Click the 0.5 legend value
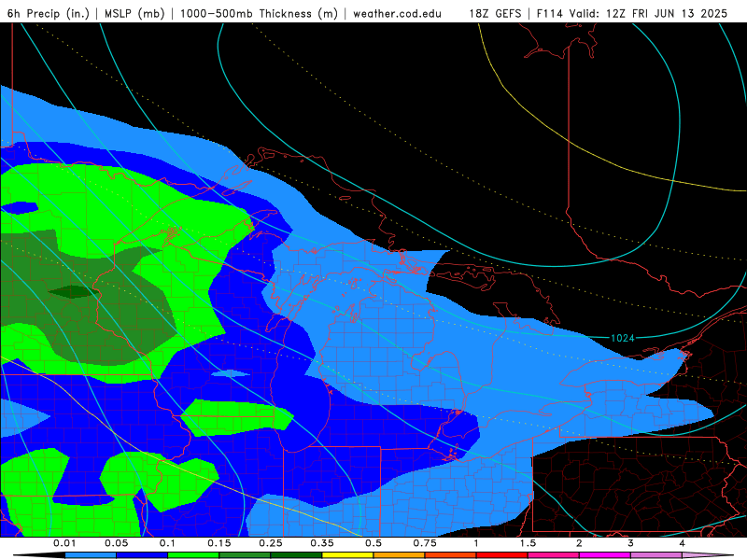Viewport: 747px width, 560px height. (x=373, y=543)
